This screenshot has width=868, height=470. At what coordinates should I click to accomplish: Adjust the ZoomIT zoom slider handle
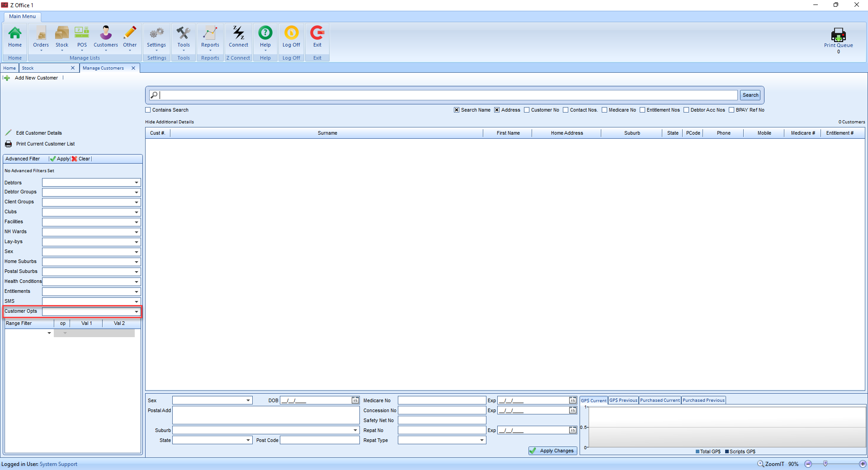point(826,464)
